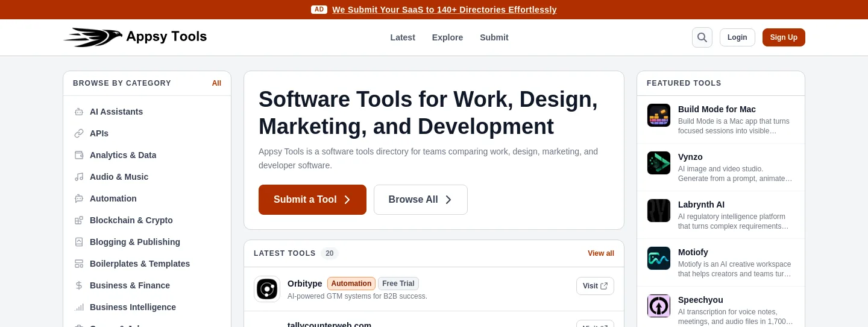
Task: Click the Labrynth AI app icon
Action: [659, 211]
